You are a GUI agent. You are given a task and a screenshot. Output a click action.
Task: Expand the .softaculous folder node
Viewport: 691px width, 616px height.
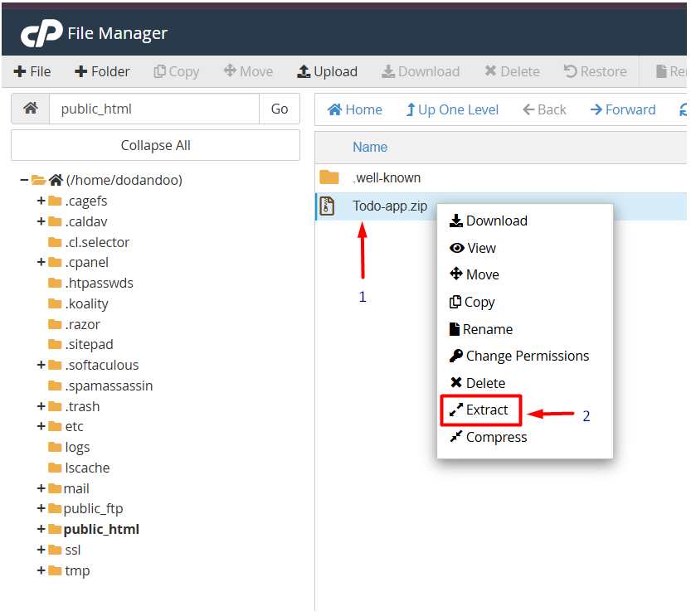41,365
